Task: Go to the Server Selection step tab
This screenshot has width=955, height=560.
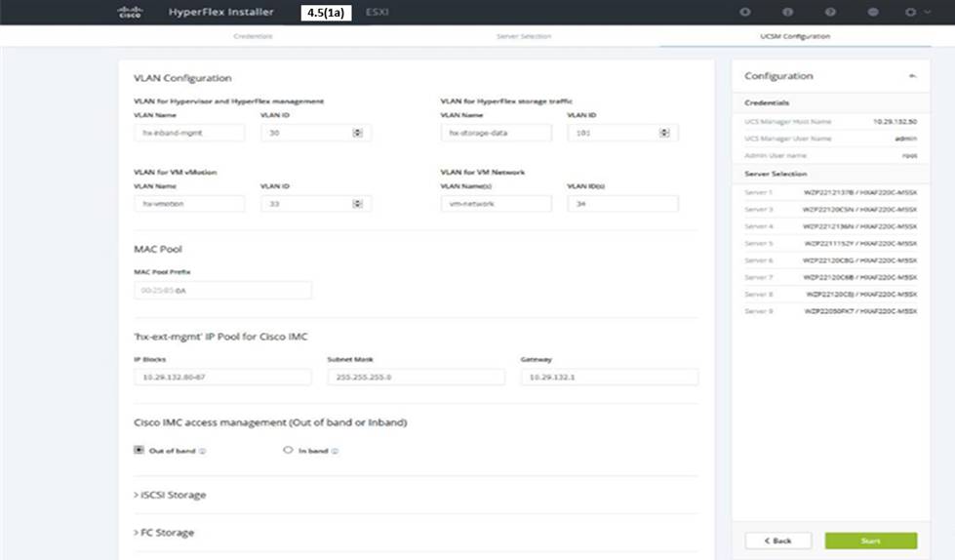Action: point(524,36)
